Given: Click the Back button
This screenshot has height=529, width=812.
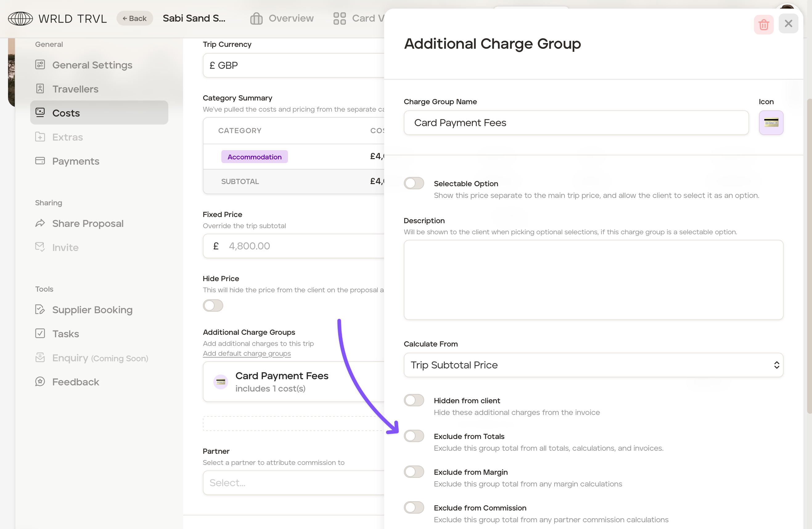Looking at the screenshot, I should click(134, 18).
